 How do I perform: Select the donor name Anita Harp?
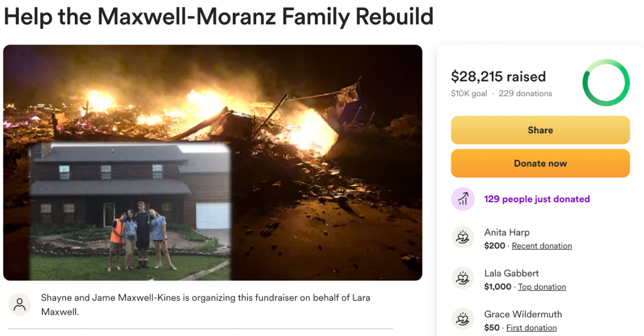click(507, 232)
